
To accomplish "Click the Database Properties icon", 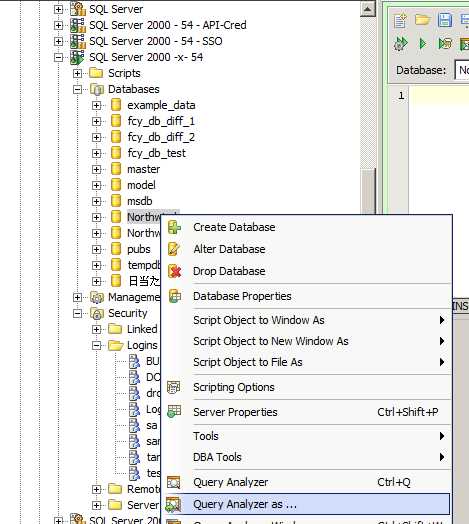I will (174, 296).
